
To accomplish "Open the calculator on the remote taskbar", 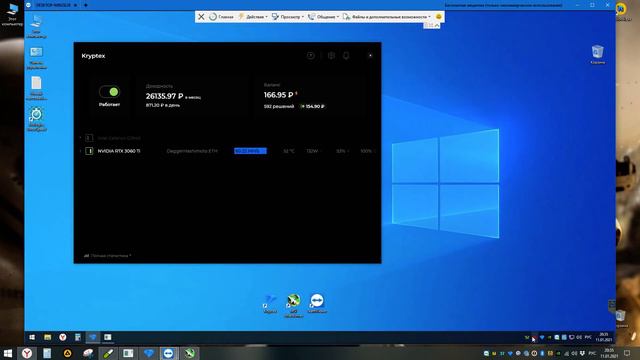I will 78,337.
